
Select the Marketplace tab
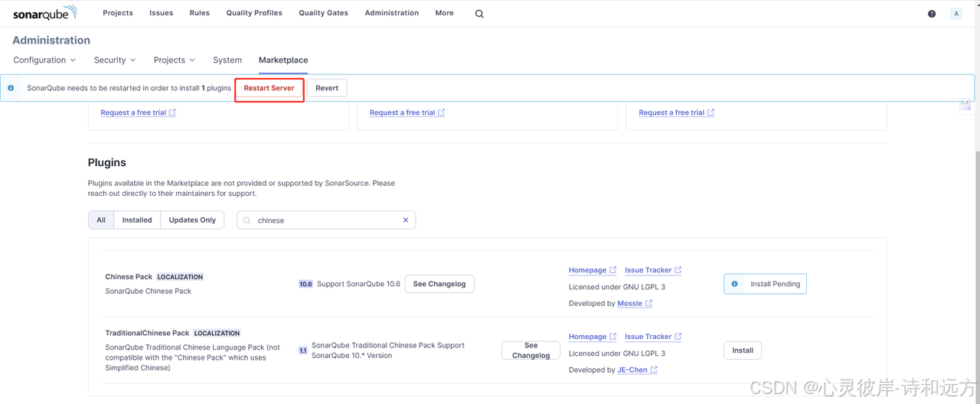pos(283,60)
